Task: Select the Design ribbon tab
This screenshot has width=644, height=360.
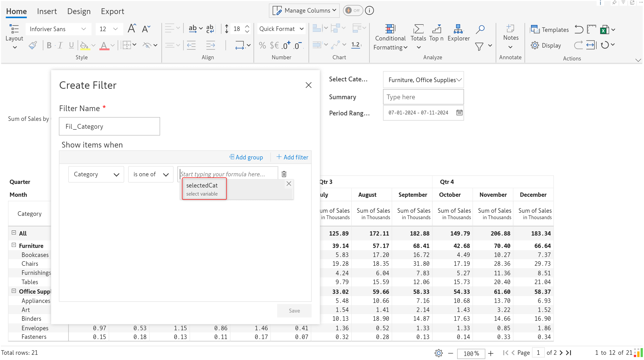Action: (78, 11)
